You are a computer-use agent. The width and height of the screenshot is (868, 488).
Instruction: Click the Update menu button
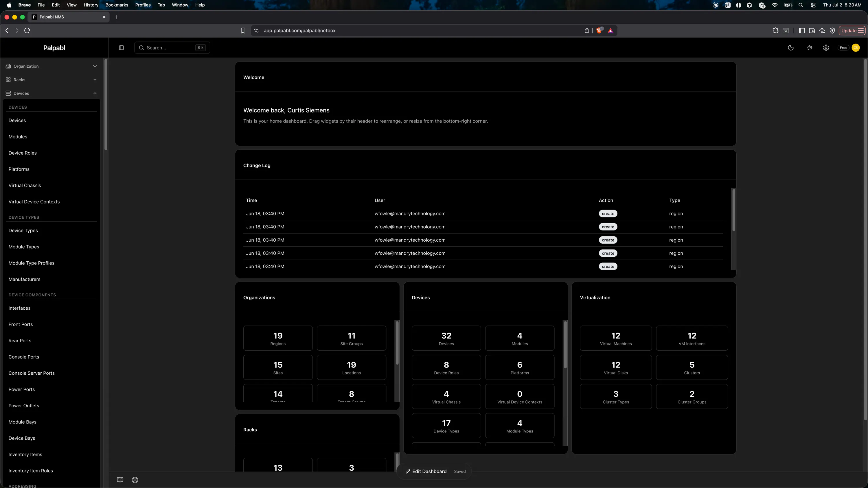coord(852,30)
